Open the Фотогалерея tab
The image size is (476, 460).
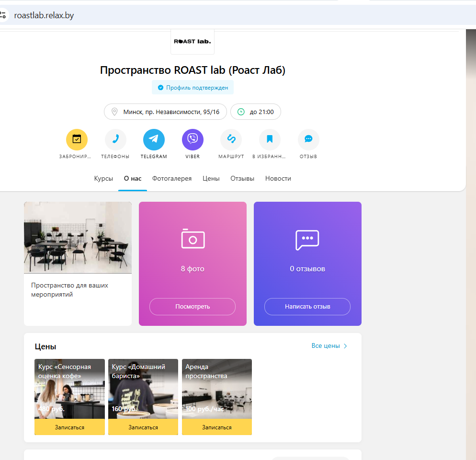[x=172, y=178]
